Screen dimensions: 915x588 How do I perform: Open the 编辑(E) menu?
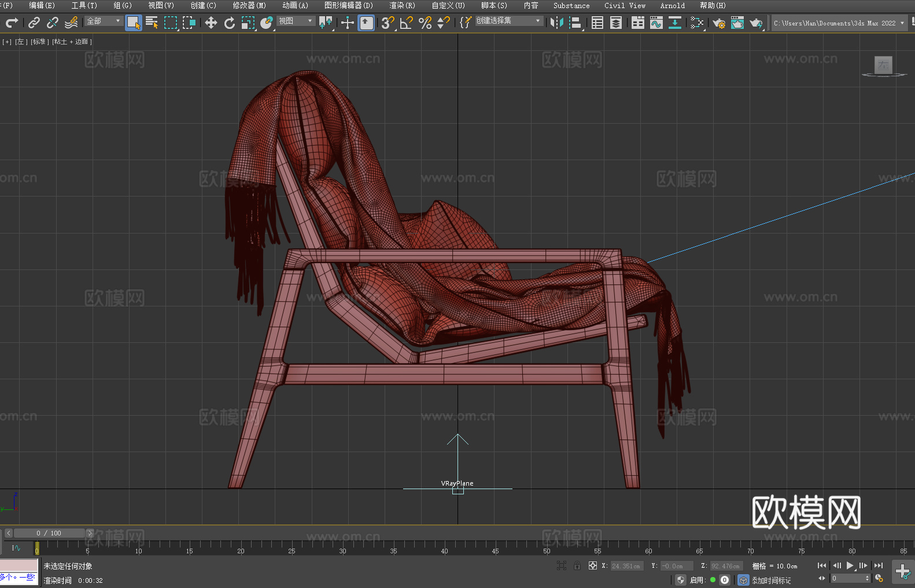coord(42,5)
